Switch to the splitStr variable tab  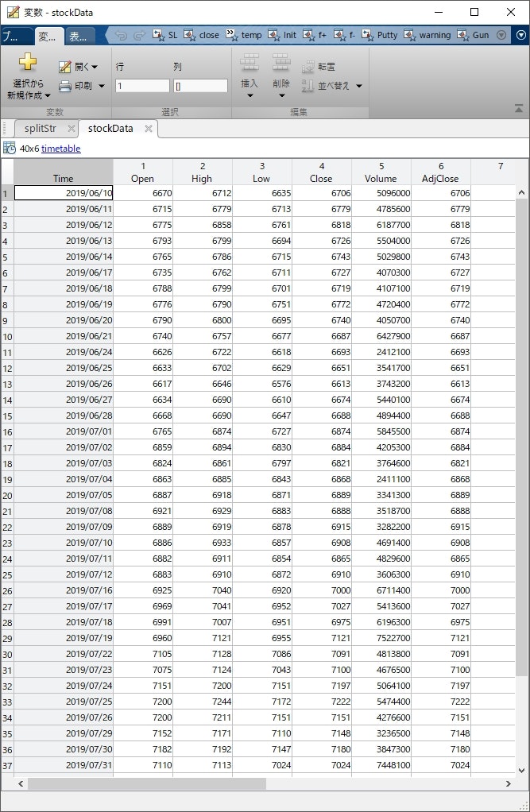[x=40, y=129]
